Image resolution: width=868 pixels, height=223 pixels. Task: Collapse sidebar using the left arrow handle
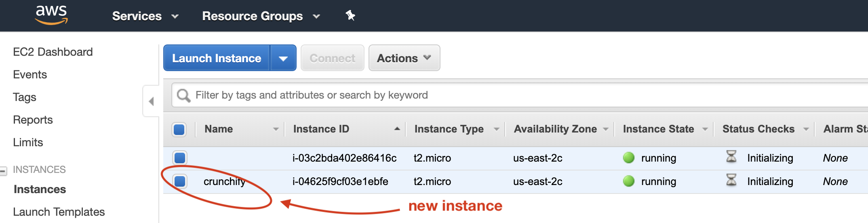point(152,101)
